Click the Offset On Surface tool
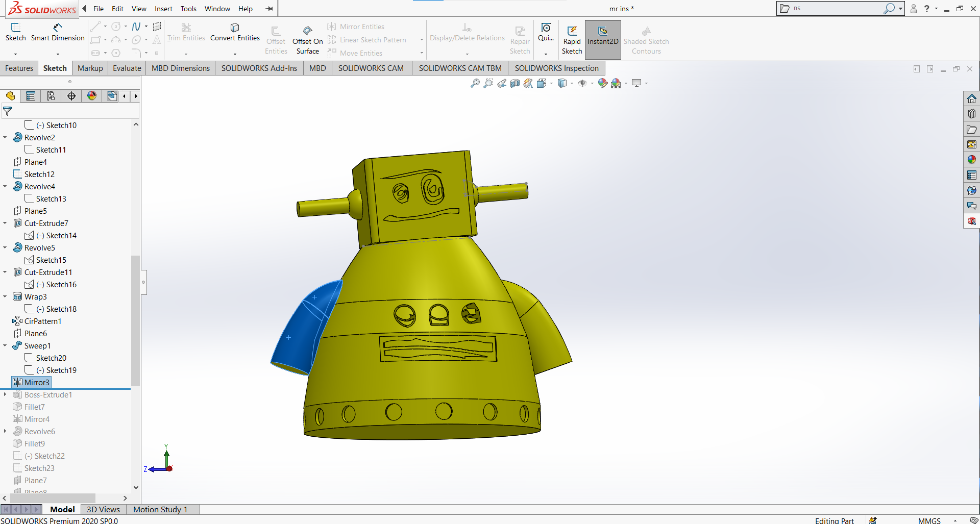Image resolution: width=980 pixels, height=524 pixels. [x=307, y=40]
